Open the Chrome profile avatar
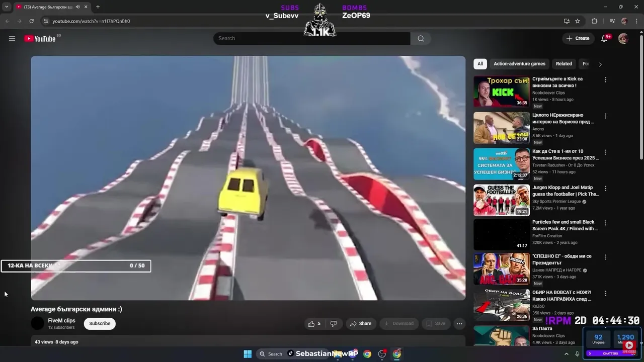Viewport: 644px width, 362px height. 624,21
